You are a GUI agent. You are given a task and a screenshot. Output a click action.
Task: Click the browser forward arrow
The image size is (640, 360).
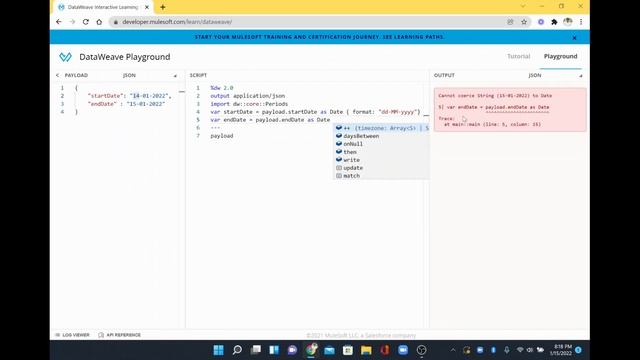coord(72,22)
